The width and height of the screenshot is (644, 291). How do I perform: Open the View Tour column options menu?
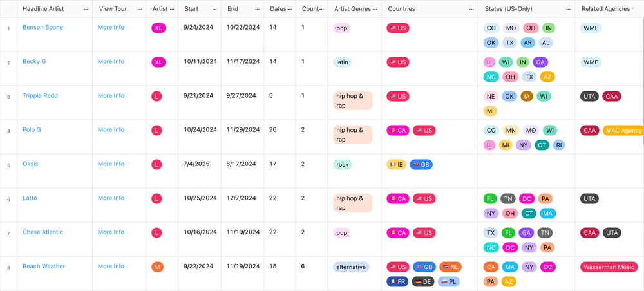coord(140,9)
